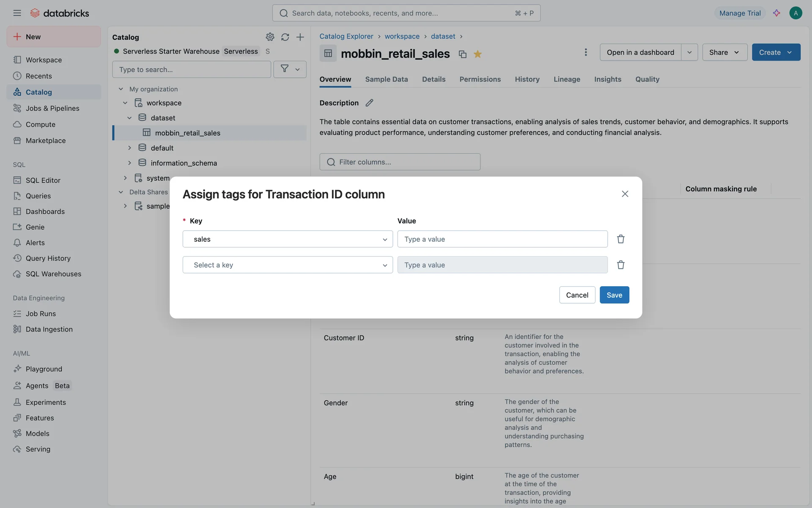Save the assigned tags
812x508 pixels.
614,295
